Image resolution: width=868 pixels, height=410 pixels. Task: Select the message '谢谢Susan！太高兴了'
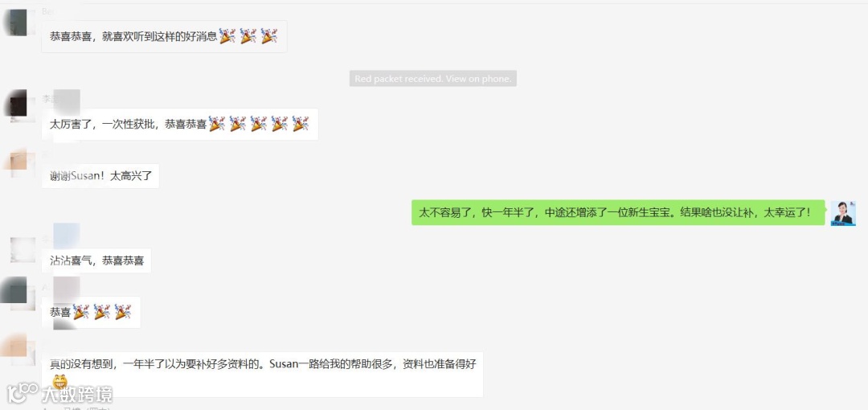click(100, 175)
